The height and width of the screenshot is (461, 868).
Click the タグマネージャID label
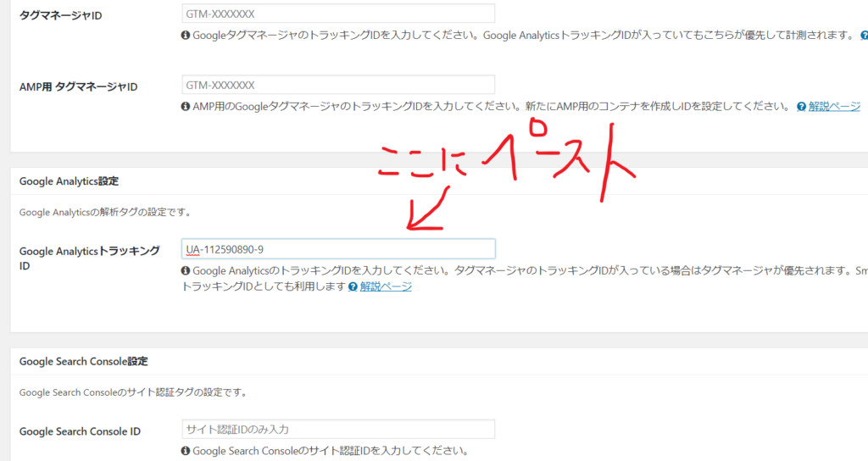60,15
